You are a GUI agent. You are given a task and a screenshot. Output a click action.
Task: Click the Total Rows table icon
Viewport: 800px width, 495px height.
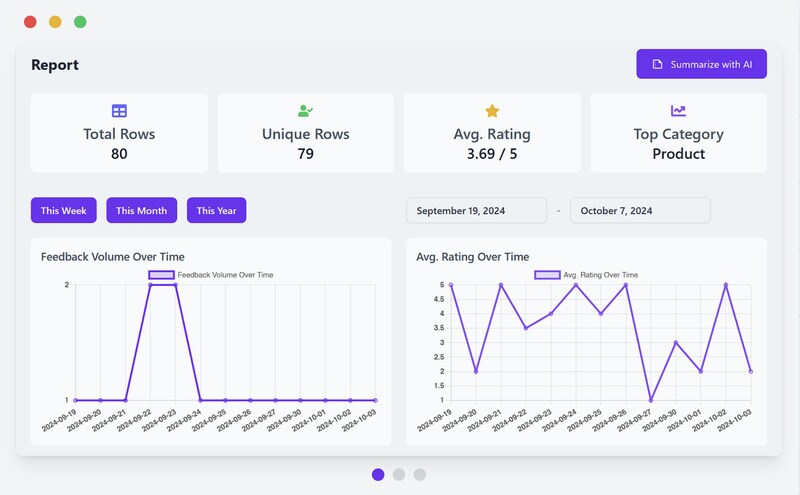[119, 111]
